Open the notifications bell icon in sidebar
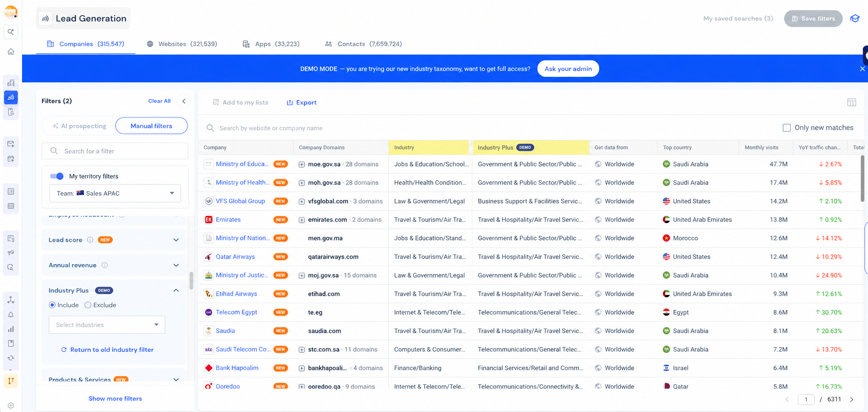This screenshot has width=868, height=412. [10, 315]
